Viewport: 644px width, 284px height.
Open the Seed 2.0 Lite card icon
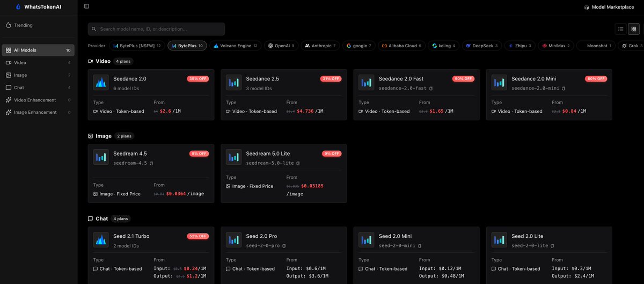tap(499, 239)
